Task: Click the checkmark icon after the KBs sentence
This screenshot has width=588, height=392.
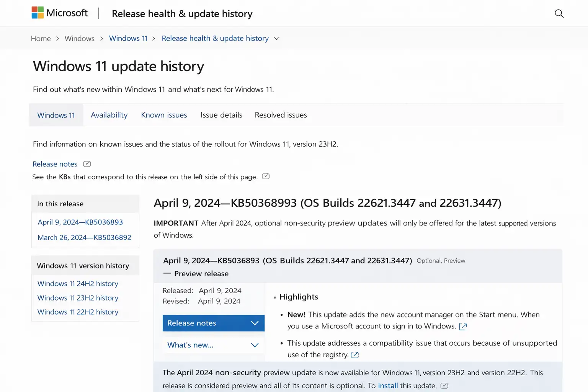Action: pos(266,176)
